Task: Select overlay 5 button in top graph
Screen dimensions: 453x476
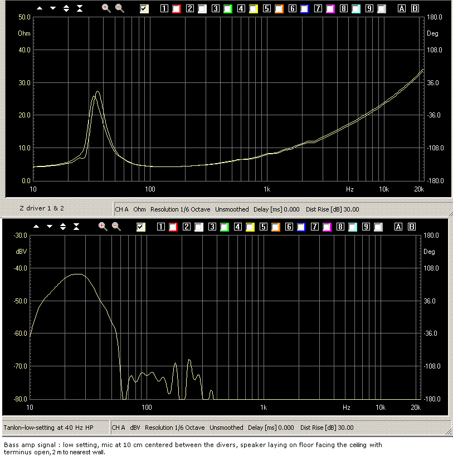Action: pos(267,8)
